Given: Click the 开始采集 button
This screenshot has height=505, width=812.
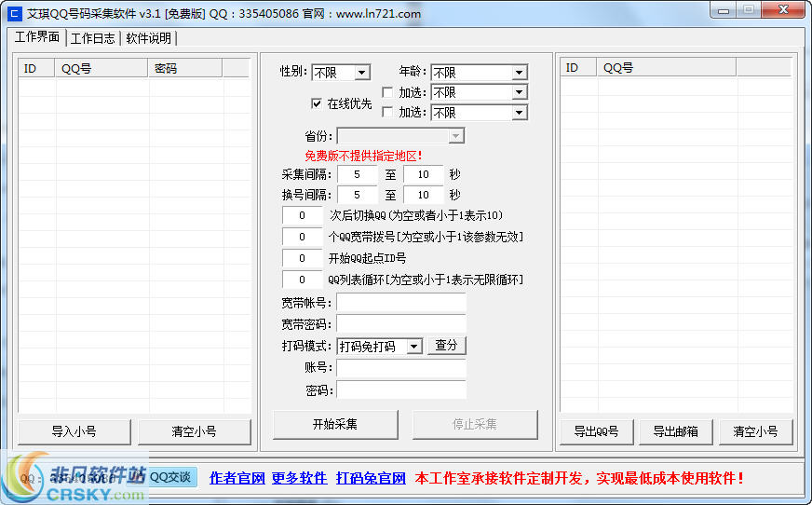Looking at the screenshot, I should coord(335,425).
